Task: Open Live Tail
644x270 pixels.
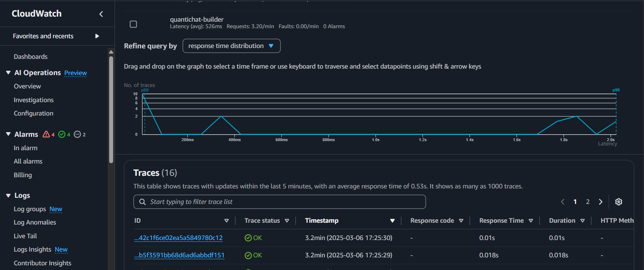Action: pos(25,236)
